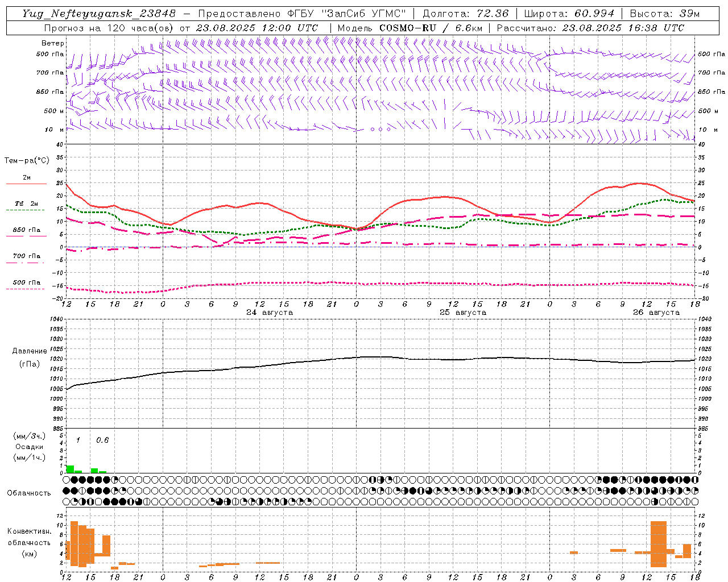728x582 pixels.
Task: Click the (мм/3ч.) precipitation unit label
Action: (x=30, y=436)
